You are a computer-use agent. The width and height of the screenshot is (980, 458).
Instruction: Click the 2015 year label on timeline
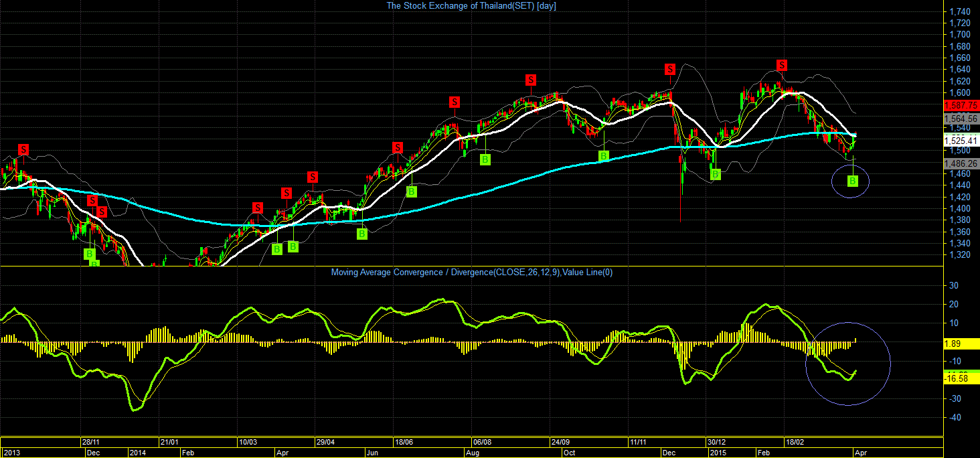coord(717,453)
